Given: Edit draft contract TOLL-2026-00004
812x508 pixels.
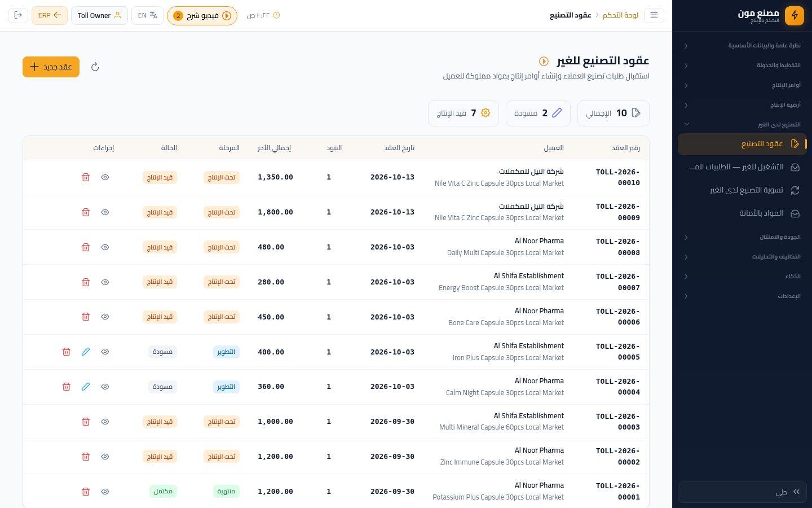Looking at the screenshot, I should pyautogui.click(x=86, y=387).
